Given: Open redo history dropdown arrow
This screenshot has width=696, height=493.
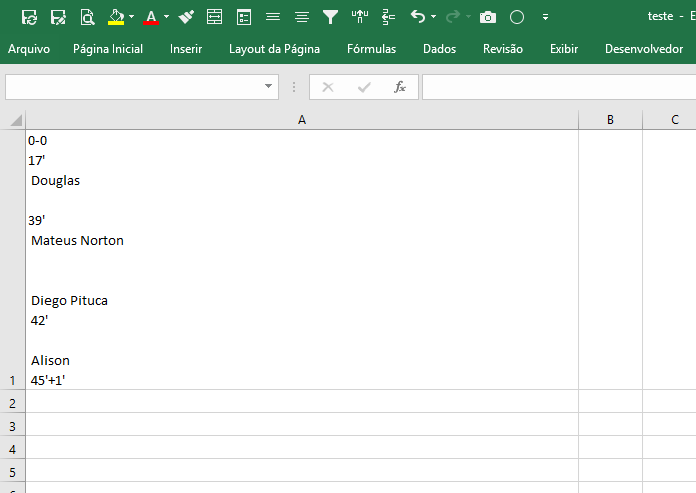Looking at the screenshot, I should tap(468, 17).
